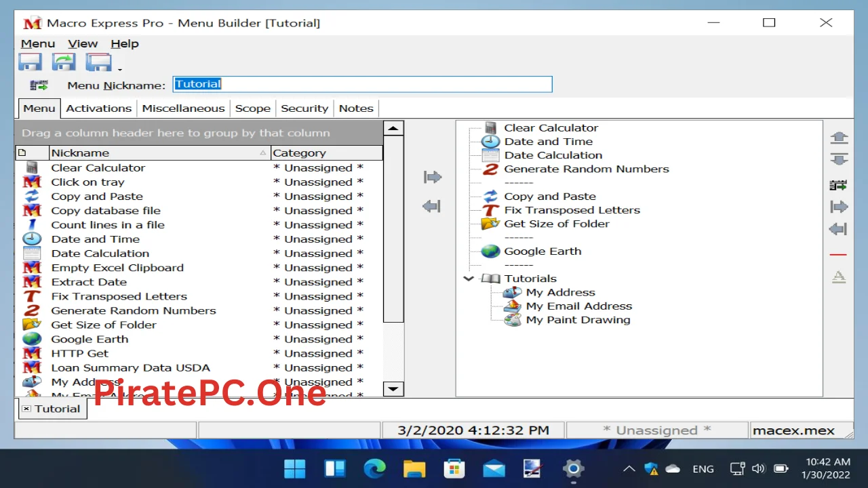Viewport: 868px width, 488px height.
Task: Switch to the Miscellaneous tab
Action: tap(183, 108)
